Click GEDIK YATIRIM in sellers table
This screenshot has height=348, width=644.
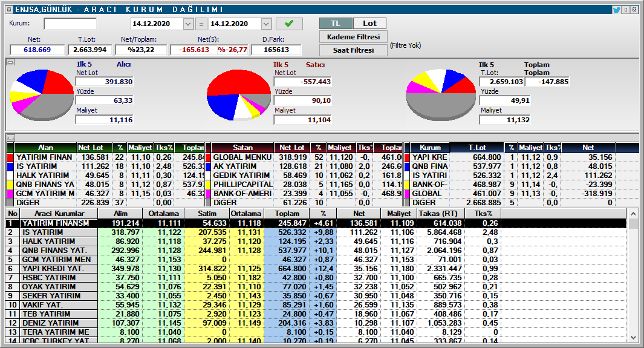(x=241, y=176)
